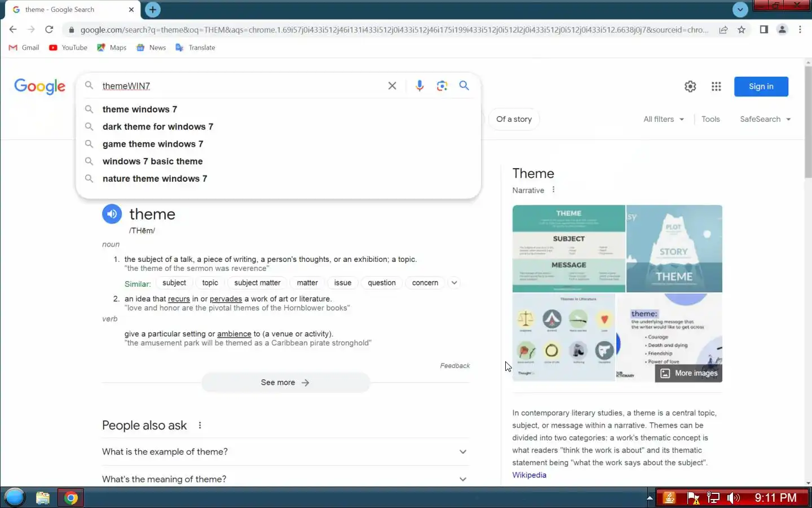Click the 'More images' button

(689, 373)
